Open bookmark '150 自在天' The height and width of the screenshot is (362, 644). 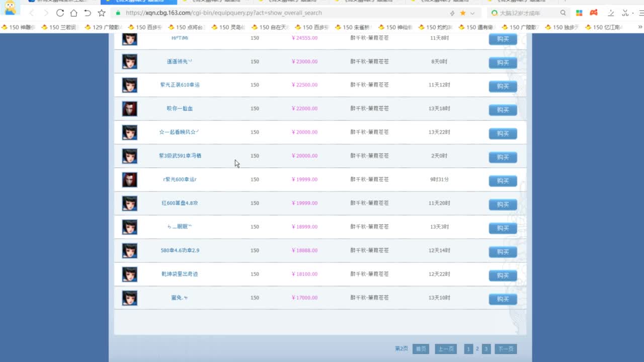[x=270, y=27]
